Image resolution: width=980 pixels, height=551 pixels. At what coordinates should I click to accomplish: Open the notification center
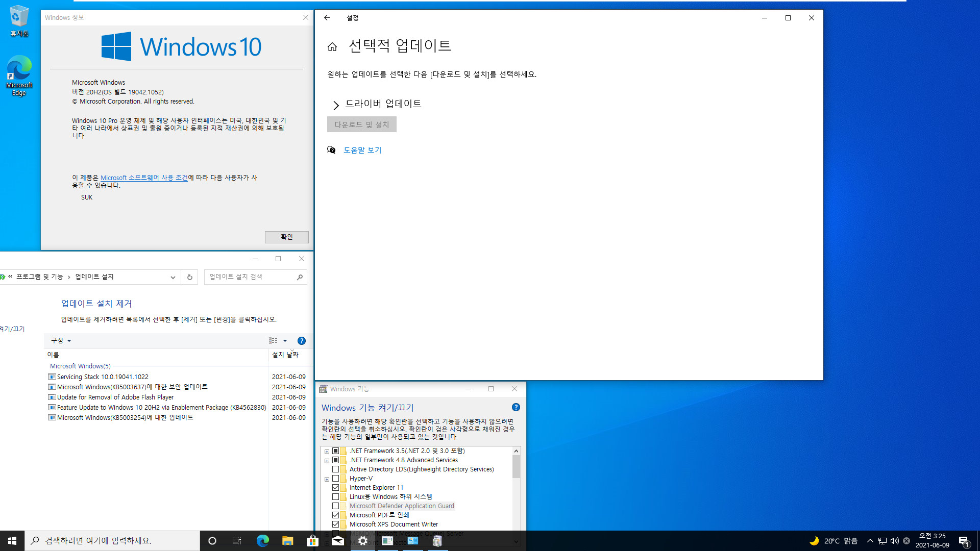(964, 541)
